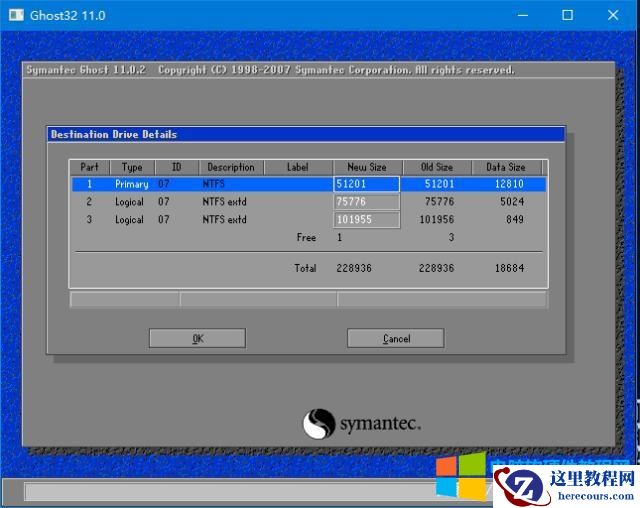This screenshot has width=640, height=508.
Task: Select partition row 1 Primary
Action: tap(309, 184)
